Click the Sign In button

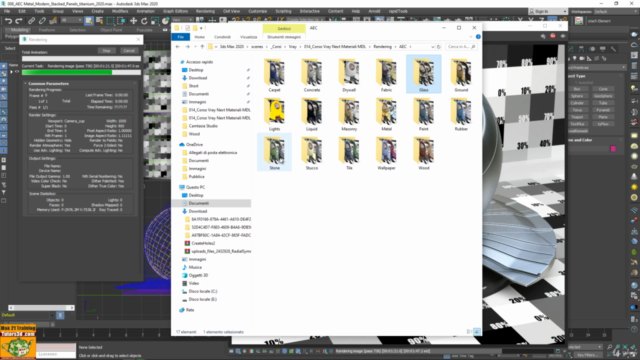click(547, 11)
